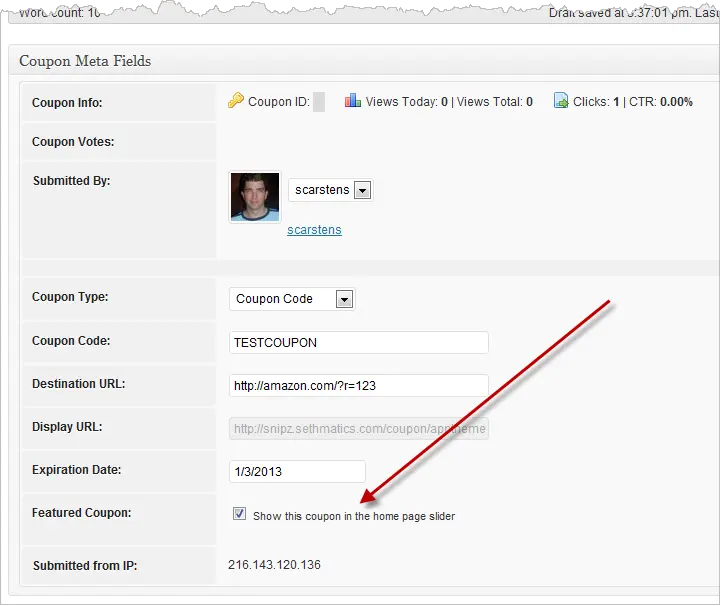The height and width of the screenshot is (606, 721).
Task: Open the Coupon Type dropdown
Action: tap(292, 299)
